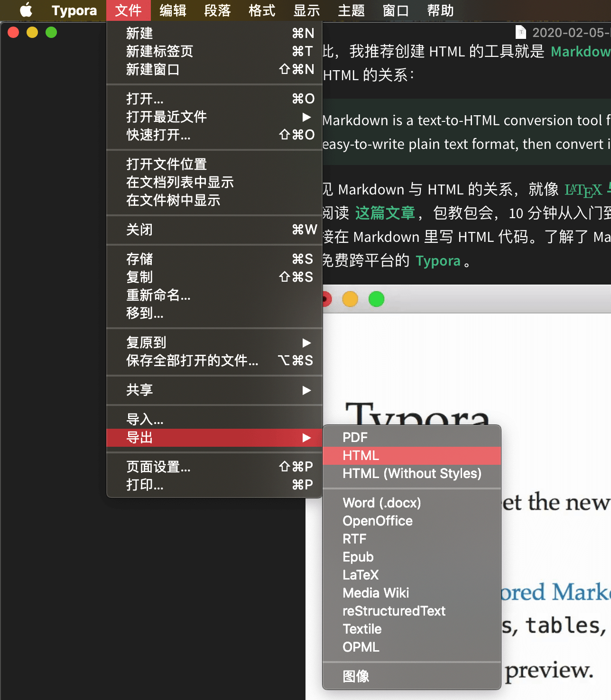Click green button in embedded Typora screenshot
This screenshot has width=611, height=700.
(x=376, y=299)
